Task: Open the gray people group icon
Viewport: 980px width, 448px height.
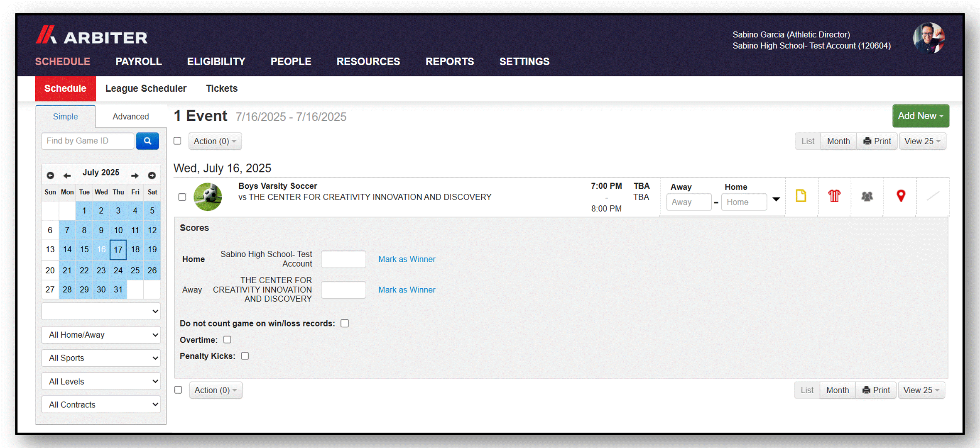Action: pyautogui.click(x=867, y=196)
